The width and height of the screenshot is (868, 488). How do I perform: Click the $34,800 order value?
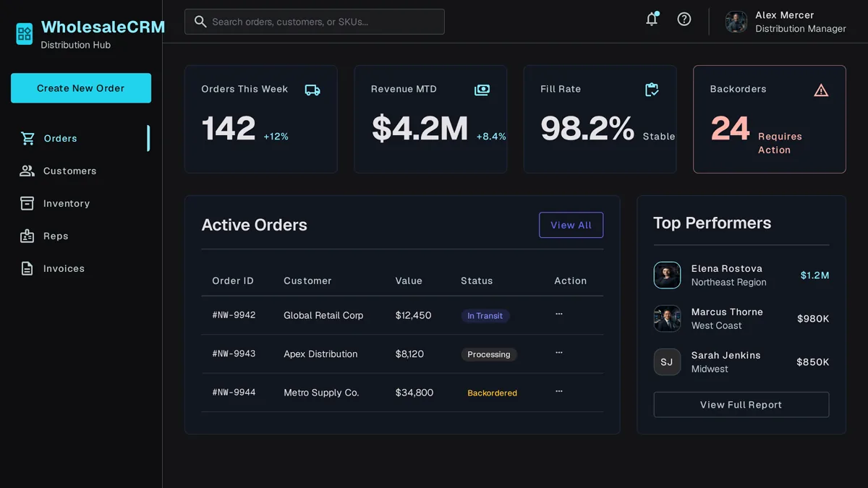pos(414,393)
